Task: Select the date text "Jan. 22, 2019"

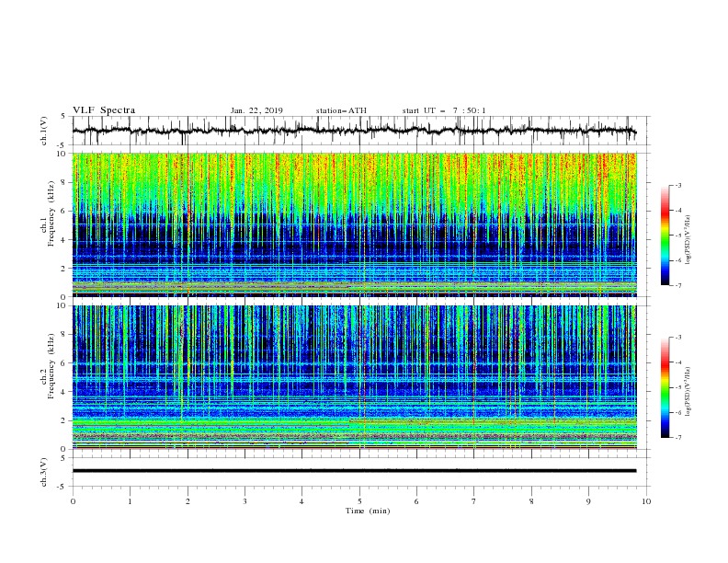Action: coord(256,110)
